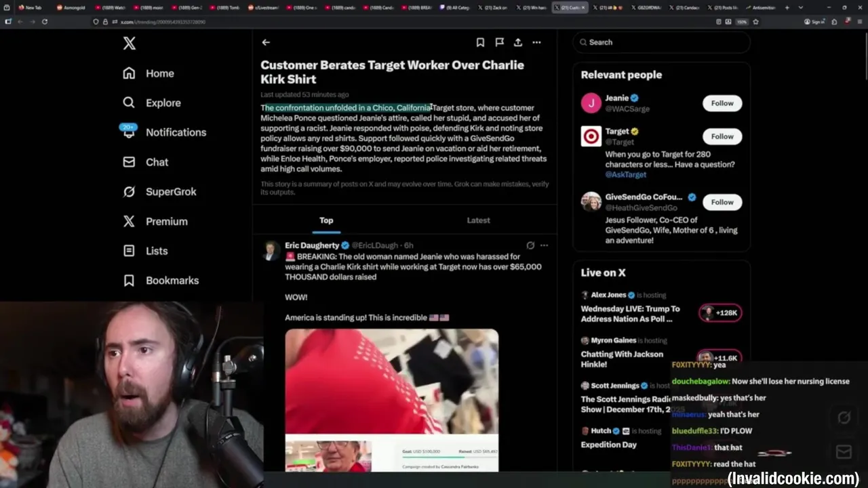868x488 pixels.
Task: Click the Bookmarks ribbon icon in sidebar
Action: [x=129, y=280]
